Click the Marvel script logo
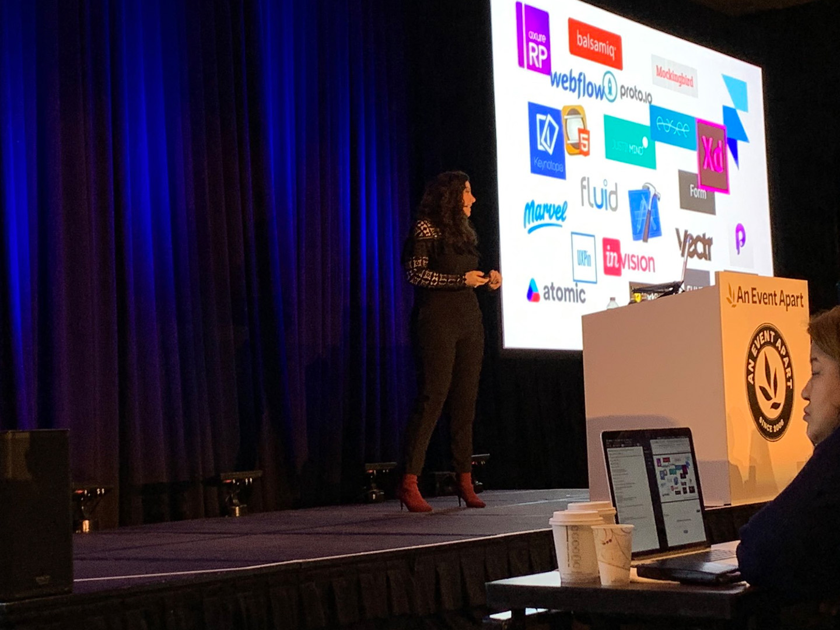 point(545,215)
